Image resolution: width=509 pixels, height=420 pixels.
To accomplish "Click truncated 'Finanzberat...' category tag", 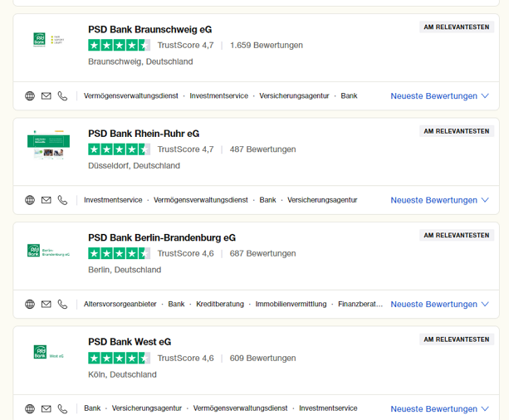I will coord(360,304).
